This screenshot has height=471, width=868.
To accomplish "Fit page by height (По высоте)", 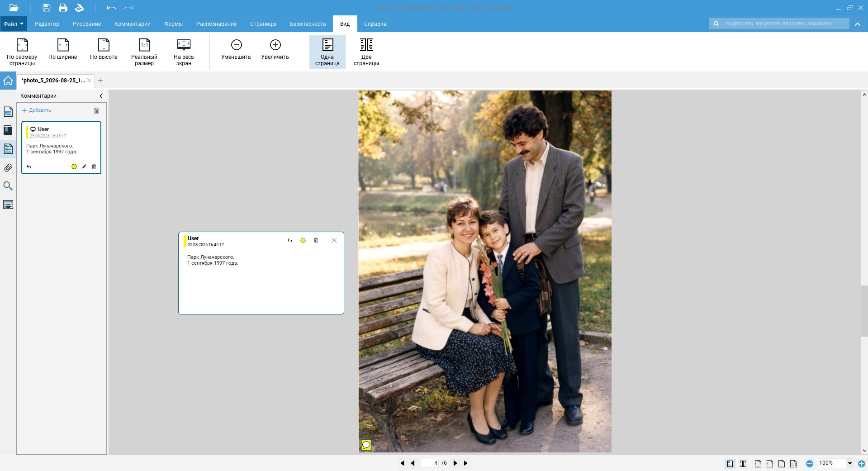I will (x=104, y=49).
